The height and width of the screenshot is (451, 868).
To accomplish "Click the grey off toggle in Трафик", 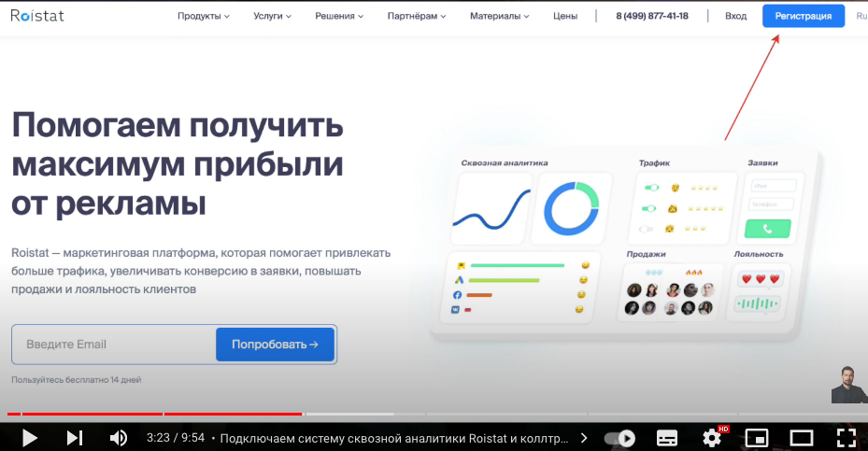I will pyautogui.click(x=646, y=229).
